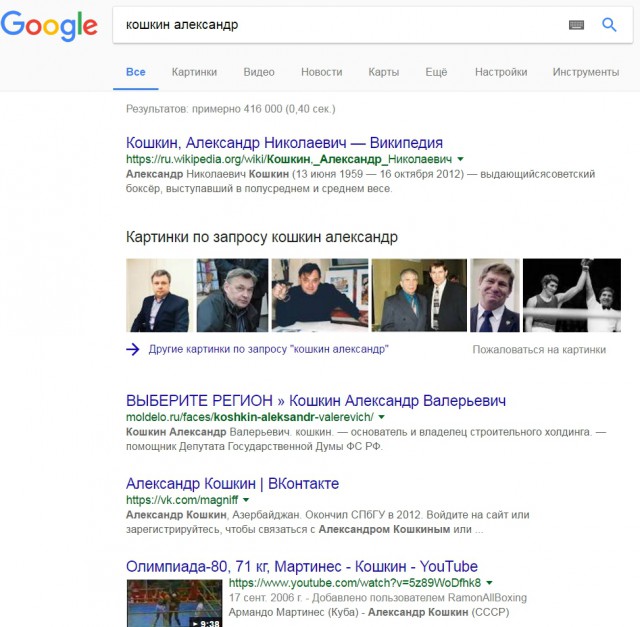Expand the dropdown arrow after the YouTube URL
This screenshot has height=627, width=640.
click(x=489, y=583)
